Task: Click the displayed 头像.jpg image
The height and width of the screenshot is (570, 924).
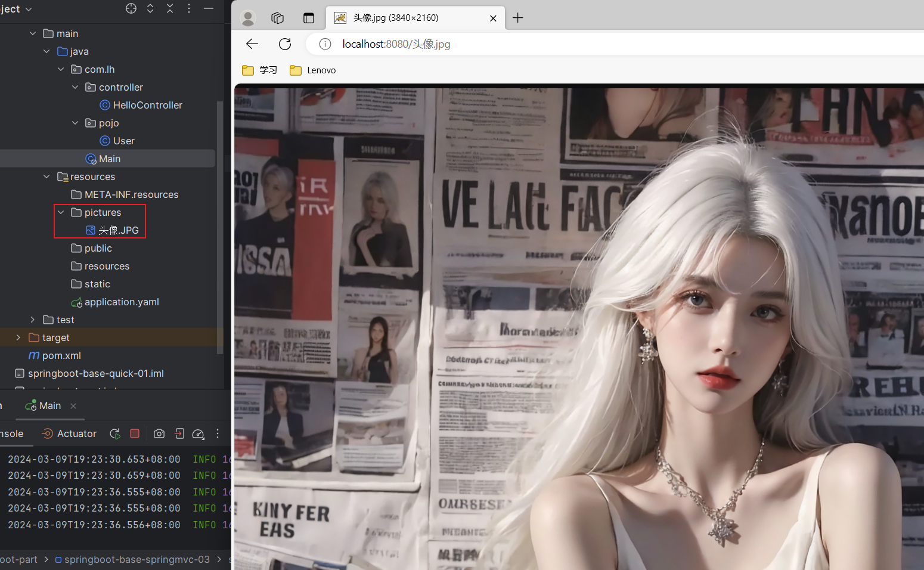Action: tap(579, 329)
